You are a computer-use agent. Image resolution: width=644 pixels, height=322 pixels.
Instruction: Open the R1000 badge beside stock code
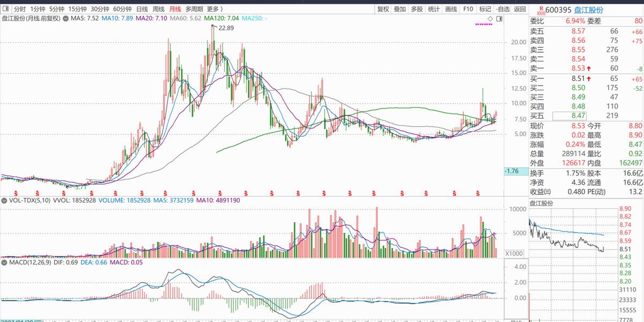(x=542, y=9)
